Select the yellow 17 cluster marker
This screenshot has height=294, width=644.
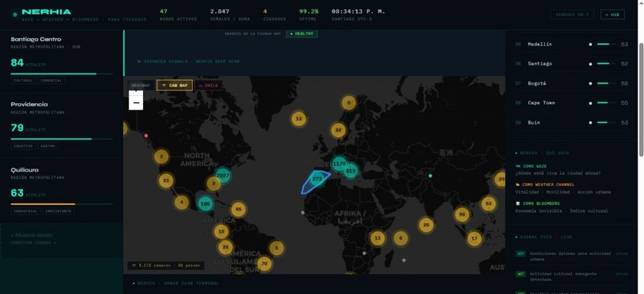tap(475, 239)
